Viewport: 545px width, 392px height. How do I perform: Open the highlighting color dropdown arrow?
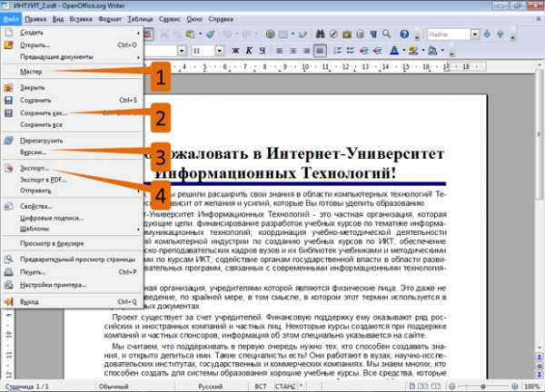pyautogui.click(x=423, y=51)
